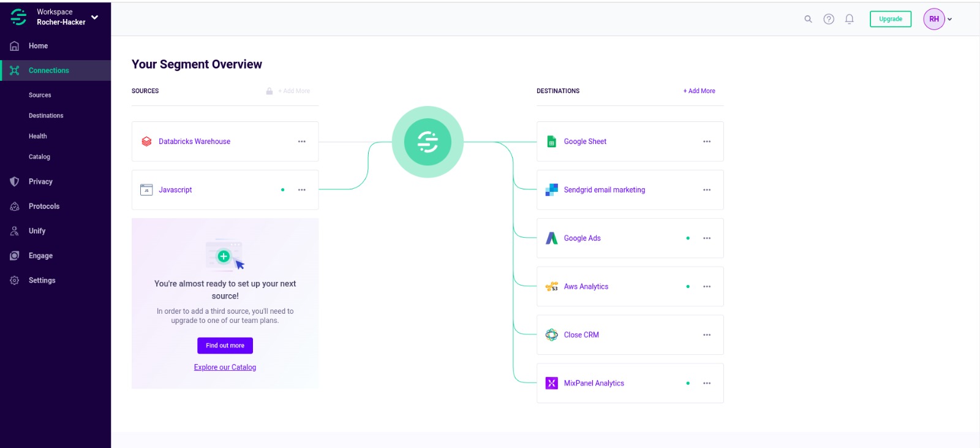Open the Engage menu item
The height and width of the screenshot is (448, 980).
pyautogui.click(x=40, y=256)
